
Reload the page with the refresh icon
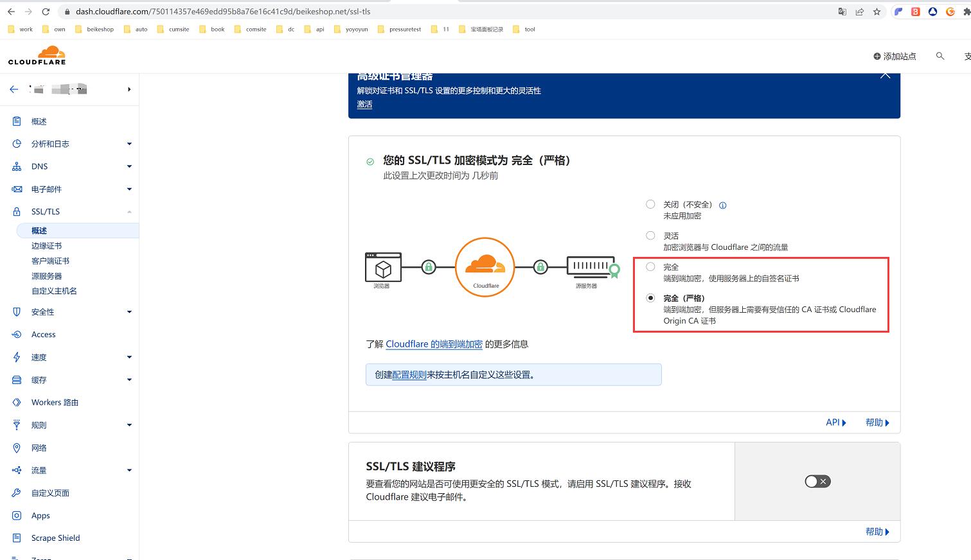46,12
